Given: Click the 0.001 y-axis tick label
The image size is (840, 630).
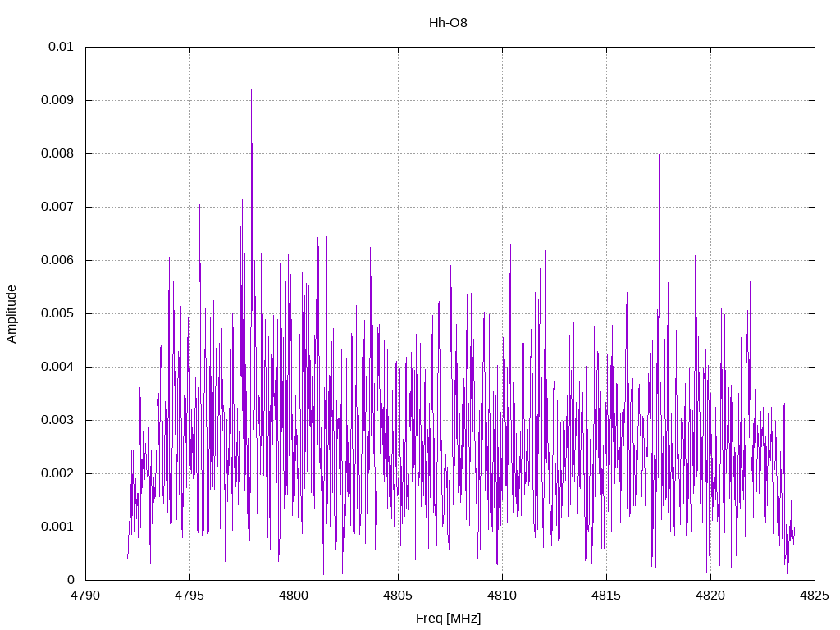Looking at the screenshot, I should click(x=57, y=527).
